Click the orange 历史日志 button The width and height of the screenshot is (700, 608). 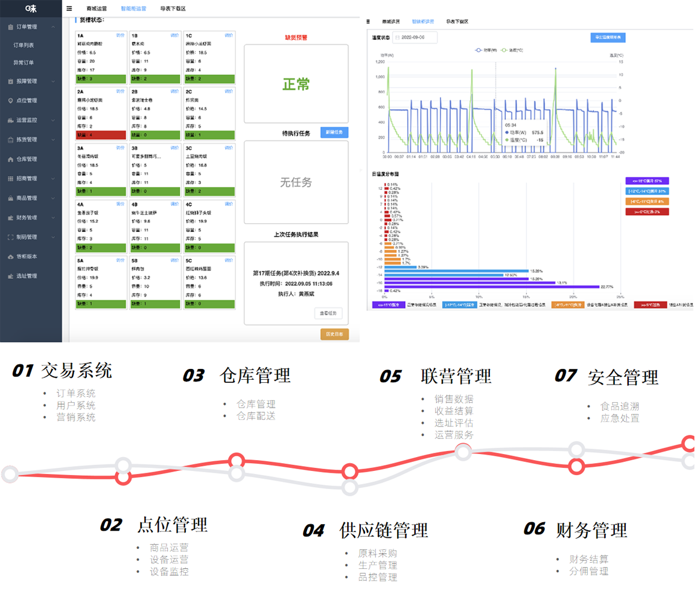(x=334, y=334)
